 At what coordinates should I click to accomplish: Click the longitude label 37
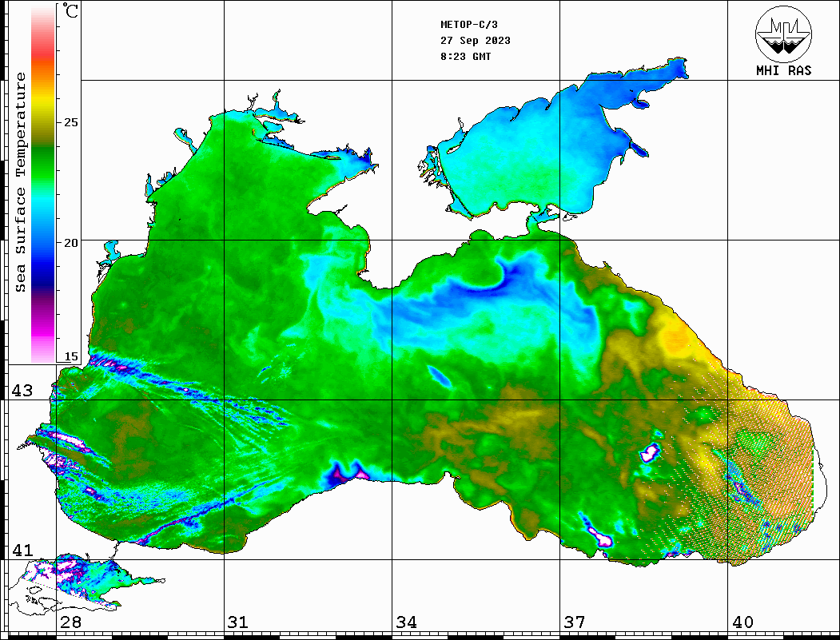575,622
